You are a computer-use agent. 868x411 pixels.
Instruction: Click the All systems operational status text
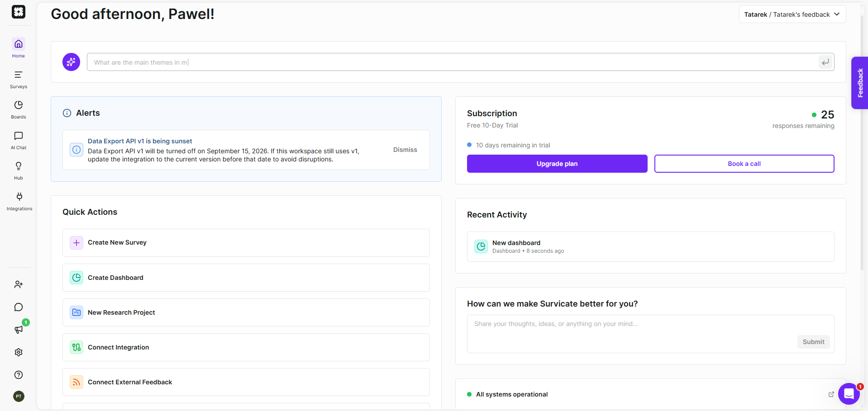[x=512, y=394]
